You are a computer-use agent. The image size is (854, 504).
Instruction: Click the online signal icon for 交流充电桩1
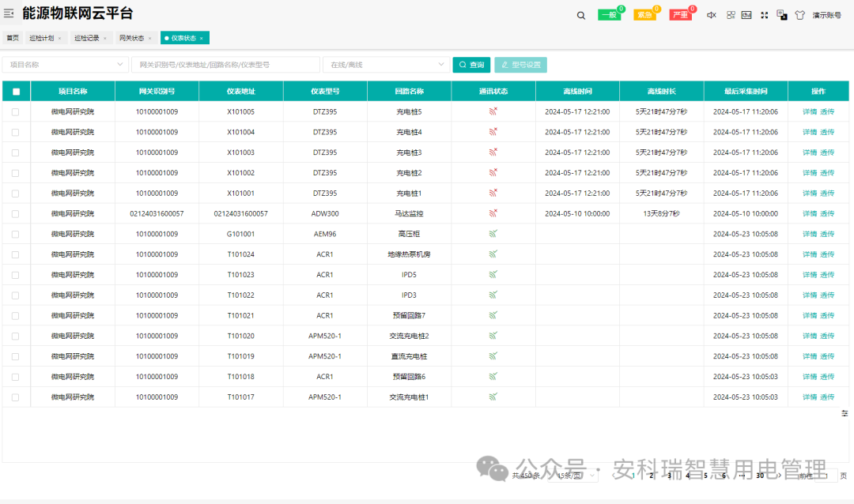(x=493, y=397)
